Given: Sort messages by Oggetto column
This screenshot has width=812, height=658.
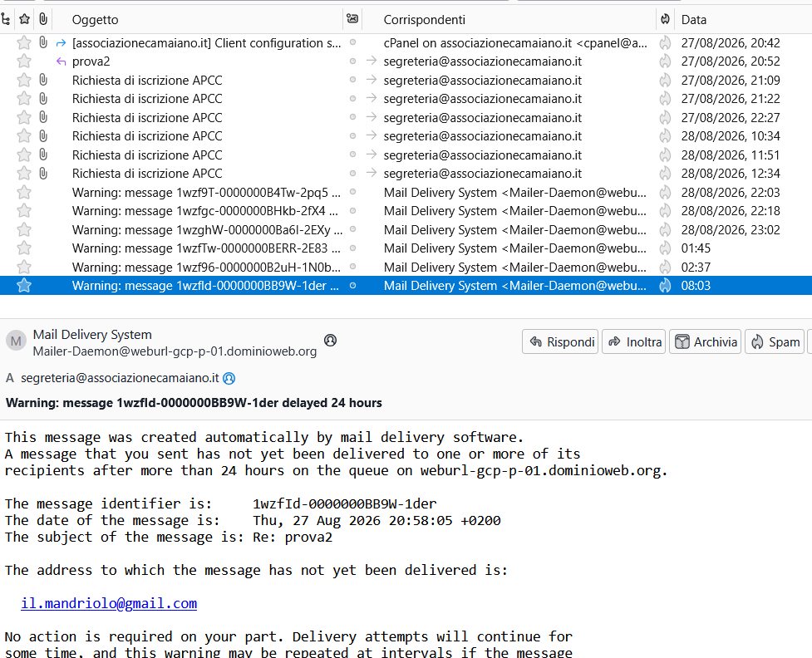Looking at the screenshot, I should pos(96,20).
